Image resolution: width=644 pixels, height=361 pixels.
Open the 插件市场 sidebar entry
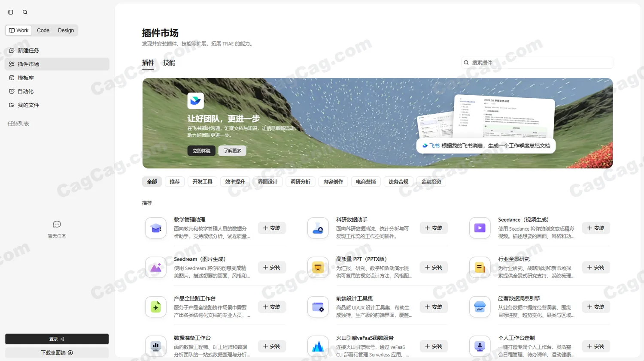pyautogui.click(x=57, y=64)
